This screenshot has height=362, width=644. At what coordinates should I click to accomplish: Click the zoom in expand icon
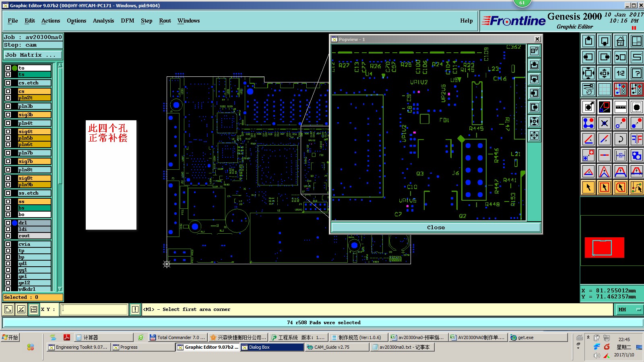point(588,73)
